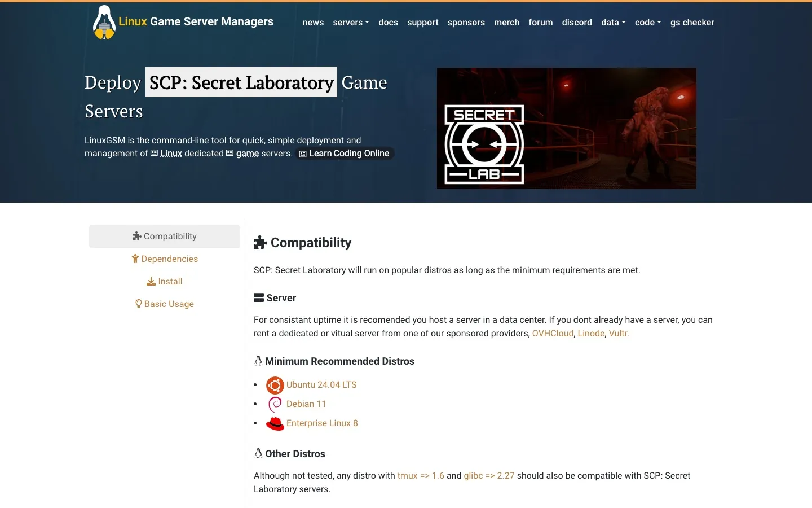Select the Compatibility sidebar tab
This screenshot has width=812, height=508.
pos(165,237)
